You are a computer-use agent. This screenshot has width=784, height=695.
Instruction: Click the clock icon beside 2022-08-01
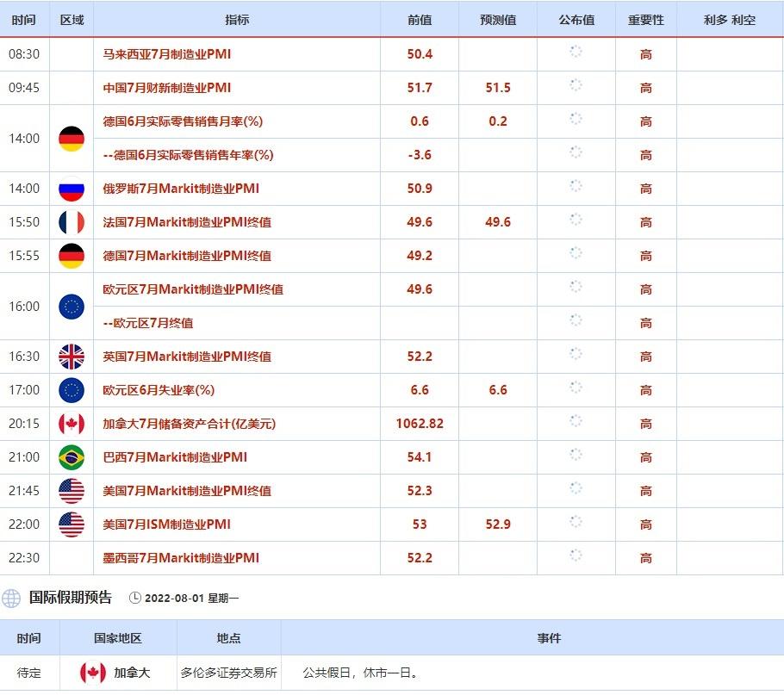134,598
